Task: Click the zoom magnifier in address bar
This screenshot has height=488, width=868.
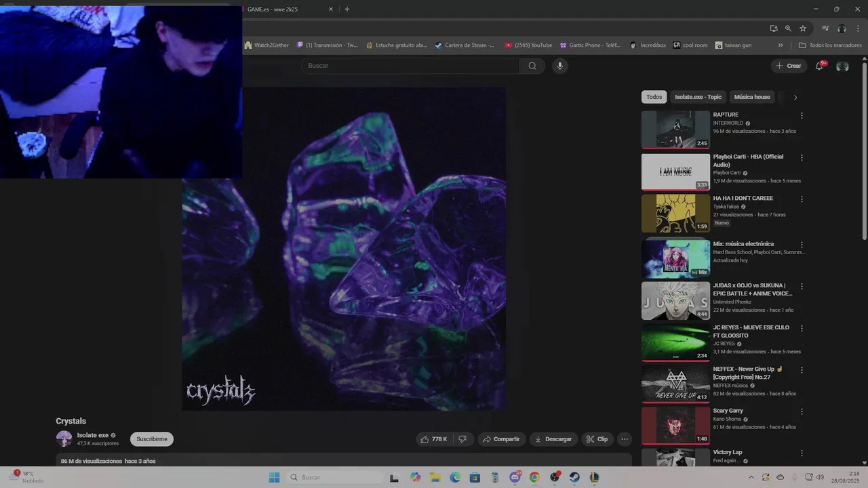Action: coord(788,28)
